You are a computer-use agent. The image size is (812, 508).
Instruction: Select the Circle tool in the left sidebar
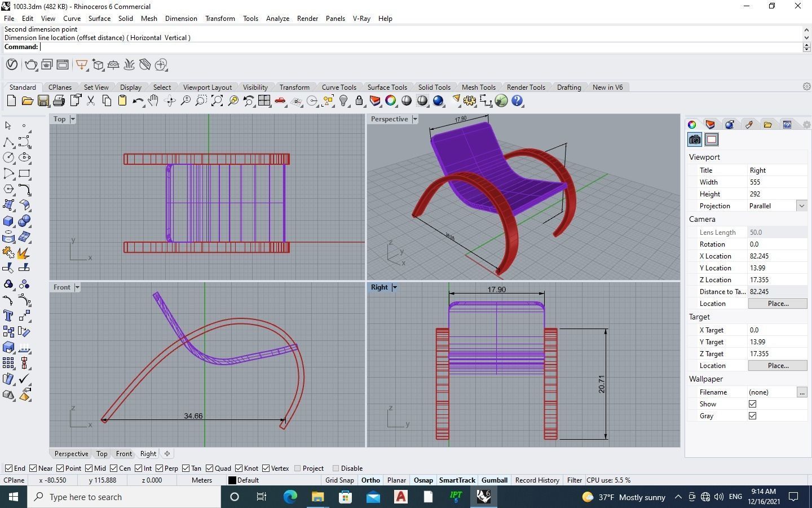coord(8,157)
